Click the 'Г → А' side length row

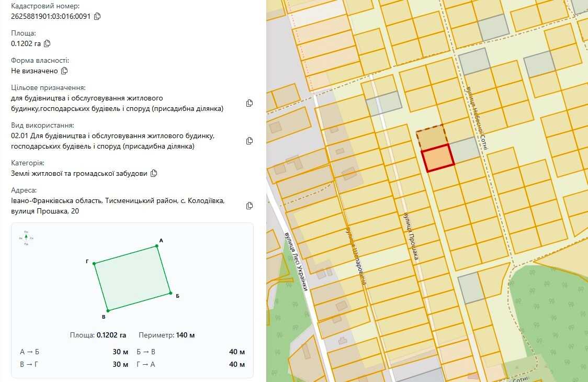(190, 364)
